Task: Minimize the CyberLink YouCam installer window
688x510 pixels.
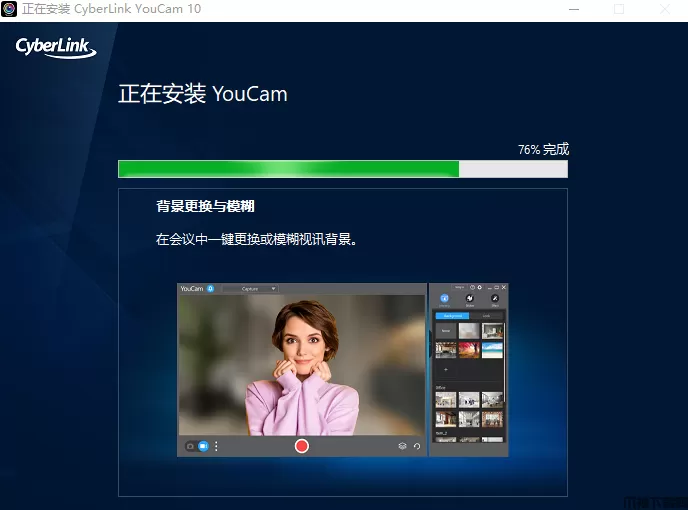Action: [x=574, y=9]
